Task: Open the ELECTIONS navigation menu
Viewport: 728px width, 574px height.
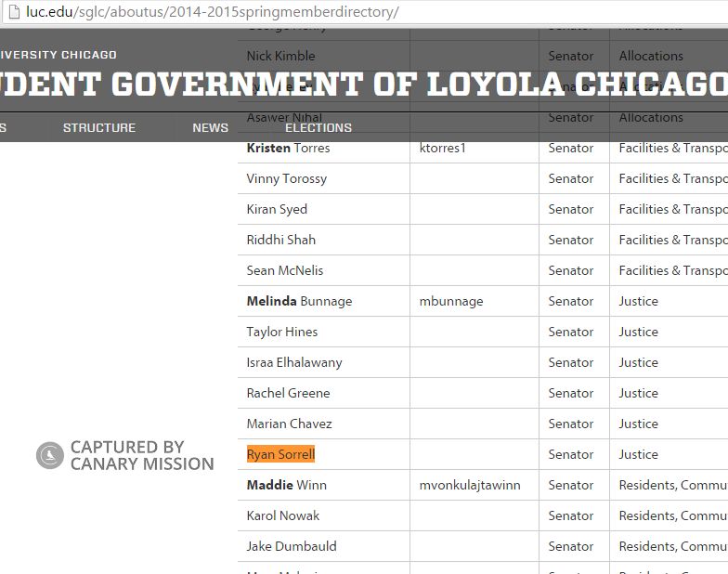Action: click(x=318, y=127)
